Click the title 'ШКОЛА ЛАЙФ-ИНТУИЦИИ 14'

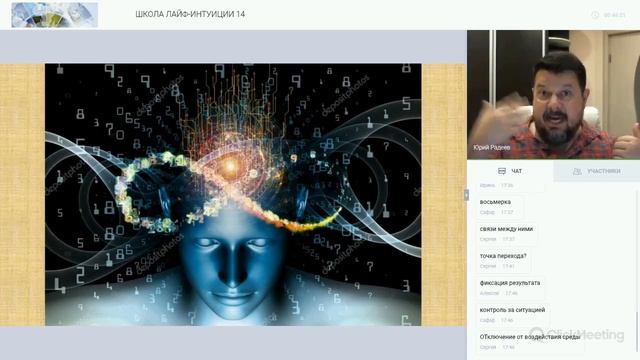pos(190,14)
